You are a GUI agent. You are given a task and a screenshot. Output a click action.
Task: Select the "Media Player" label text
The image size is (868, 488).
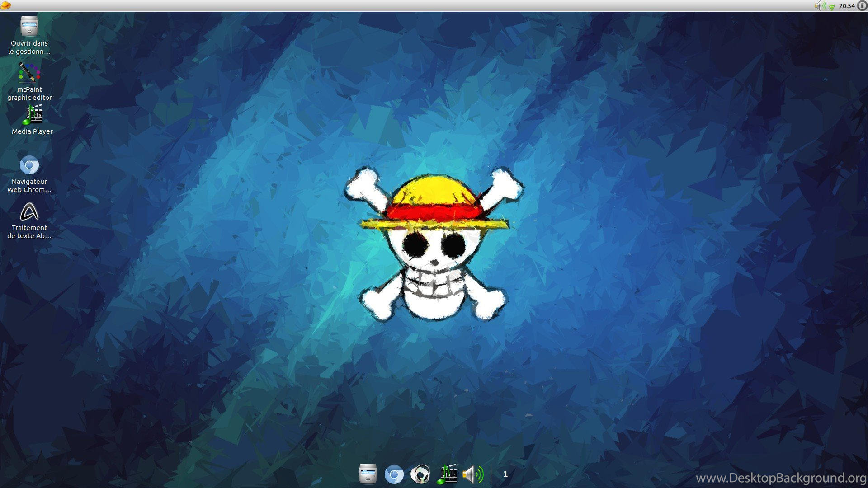click(x=32, y=131)
